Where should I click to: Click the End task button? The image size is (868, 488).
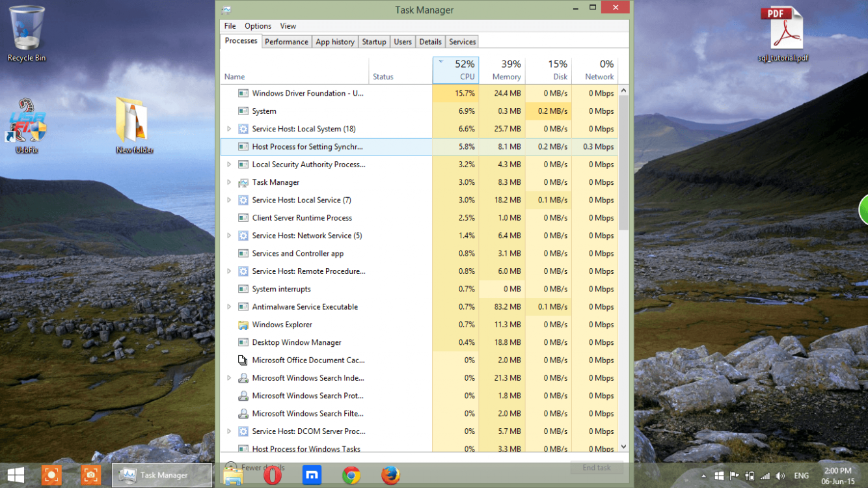pos(597,468)
